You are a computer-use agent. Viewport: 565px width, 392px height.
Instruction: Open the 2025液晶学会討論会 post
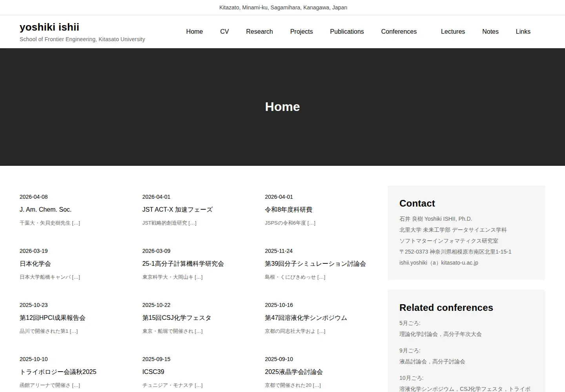[294, 372]
